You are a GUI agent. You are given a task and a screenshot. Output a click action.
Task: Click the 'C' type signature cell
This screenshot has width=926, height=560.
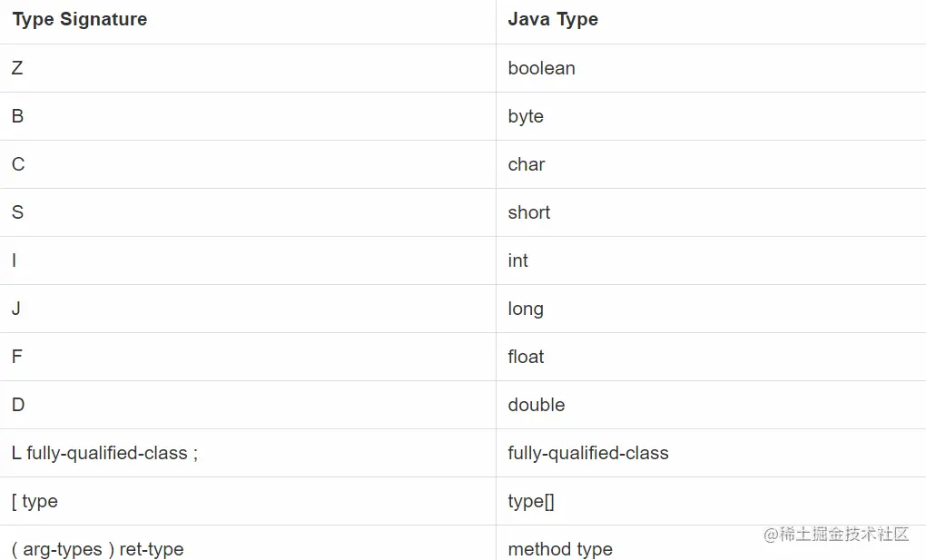18,164
